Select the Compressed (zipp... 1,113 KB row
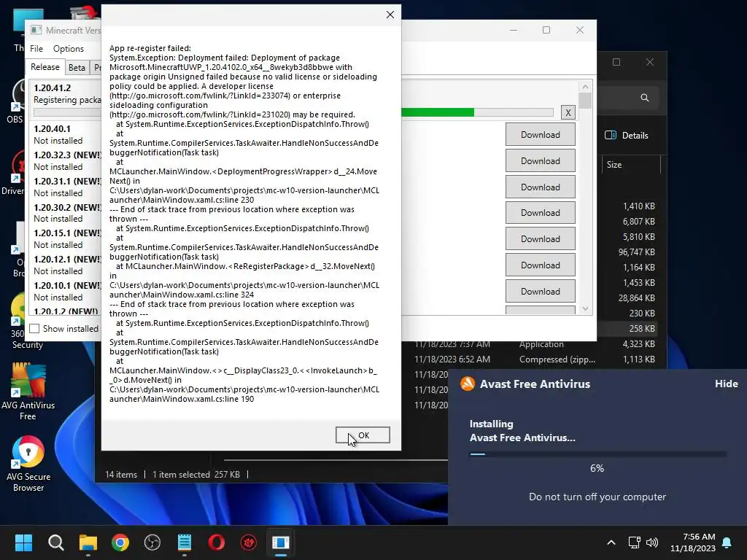The height and width of the screenshot is (560, 747). 535,359
